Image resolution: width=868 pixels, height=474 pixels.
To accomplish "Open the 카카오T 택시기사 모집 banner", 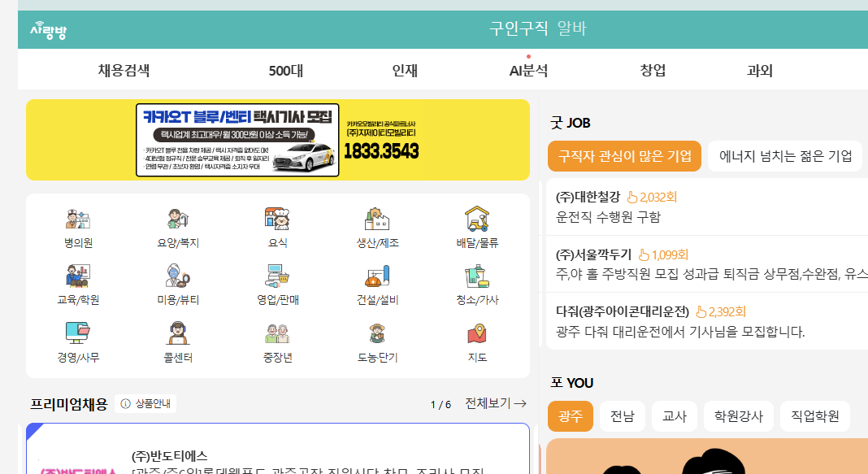I will click(278, 140).
